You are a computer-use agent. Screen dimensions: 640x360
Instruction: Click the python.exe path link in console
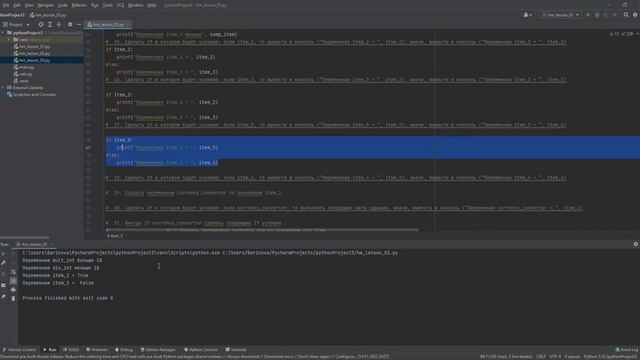pos(121,253)
